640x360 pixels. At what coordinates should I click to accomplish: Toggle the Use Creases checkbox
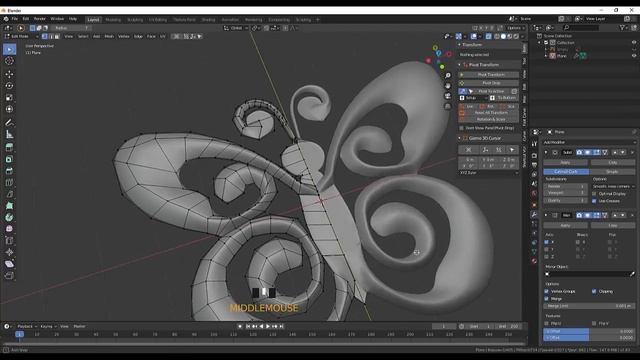[x=594, y=201]
